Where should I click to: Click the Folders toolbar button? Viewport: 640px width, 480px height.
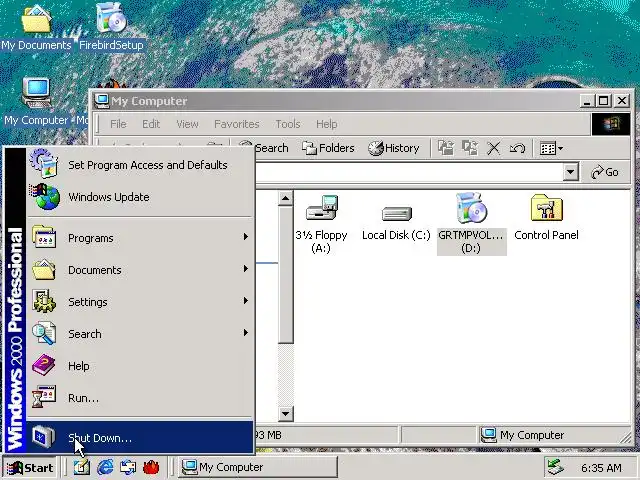(328, 148)
